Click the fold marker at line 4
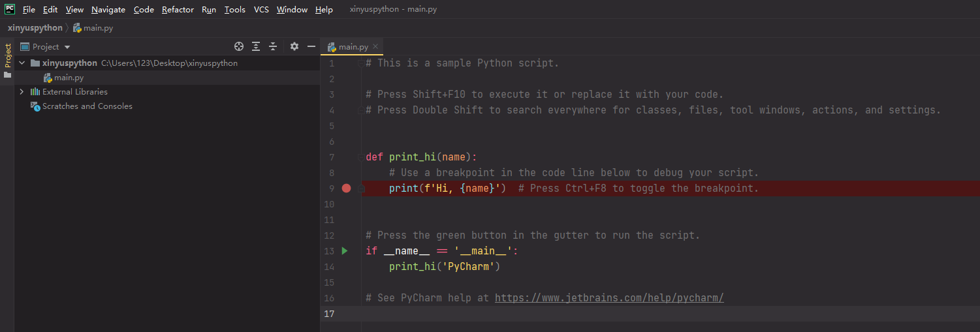Screen dimensions: 980x332 360,110
